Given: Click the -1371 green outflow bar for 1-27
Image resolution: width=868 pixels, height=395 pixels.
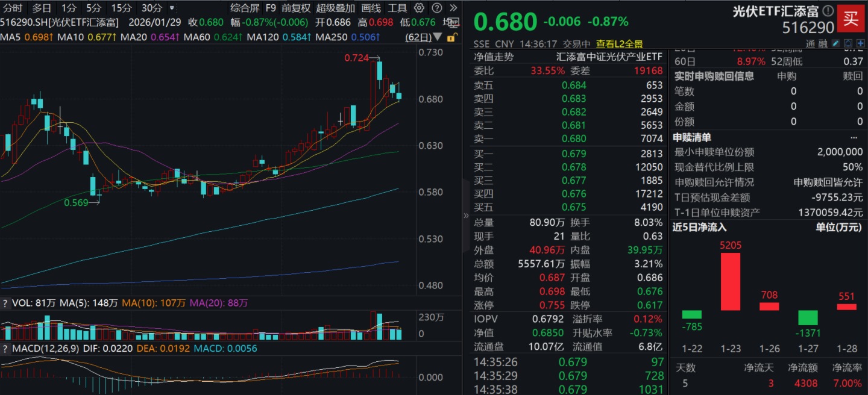Looking at the screenshot, I should coord(808,318).
